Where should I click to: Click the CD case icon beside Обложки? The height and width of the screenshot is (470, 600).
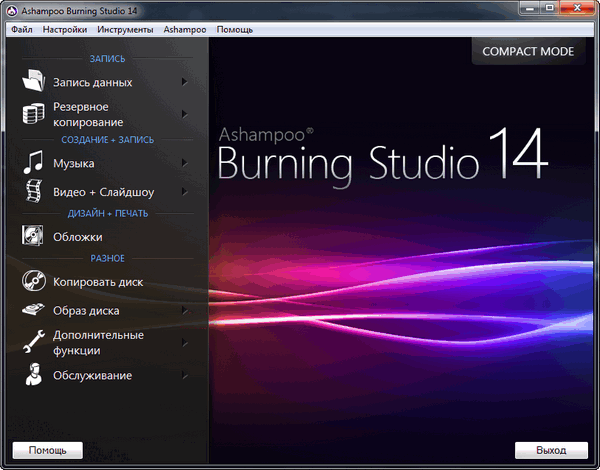[33, 235]
